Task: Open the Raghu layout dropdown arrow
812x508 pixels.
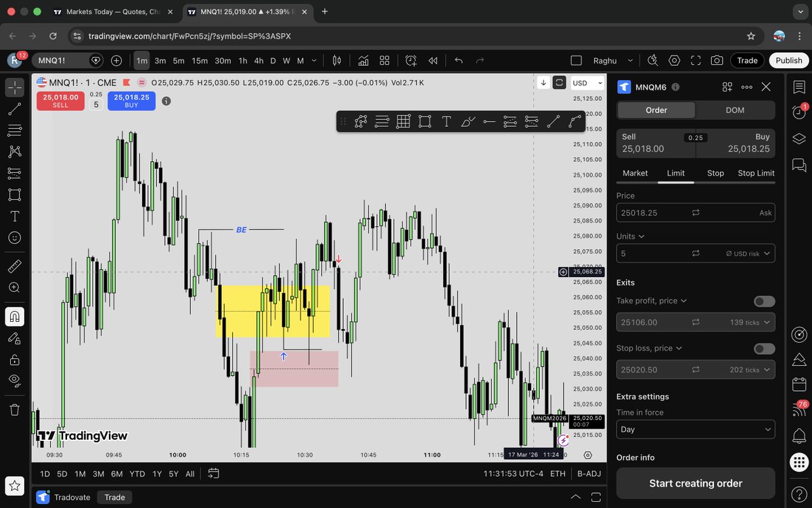Action: 631,60
